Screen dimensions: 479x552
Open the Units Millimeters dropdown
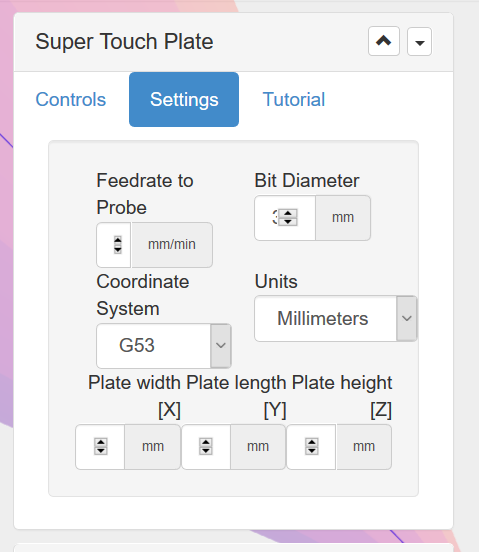(336, 319)
